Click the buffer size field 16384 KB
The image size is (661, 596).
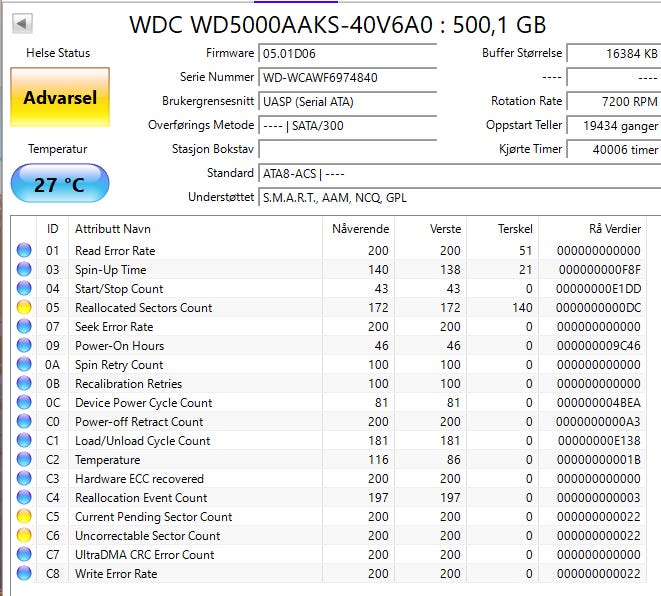click(x=614, y=54)
